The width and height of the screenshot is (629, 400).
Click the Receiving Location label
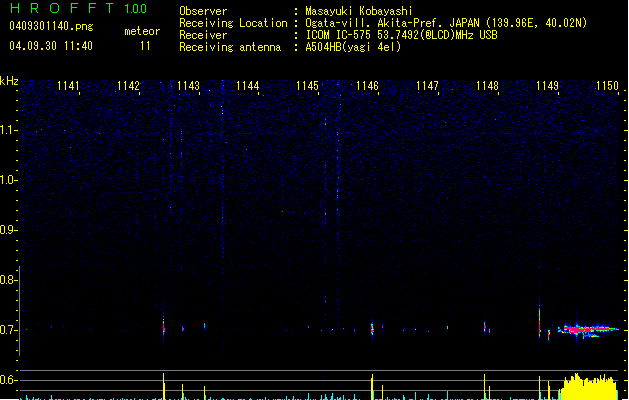click(233, 23)
